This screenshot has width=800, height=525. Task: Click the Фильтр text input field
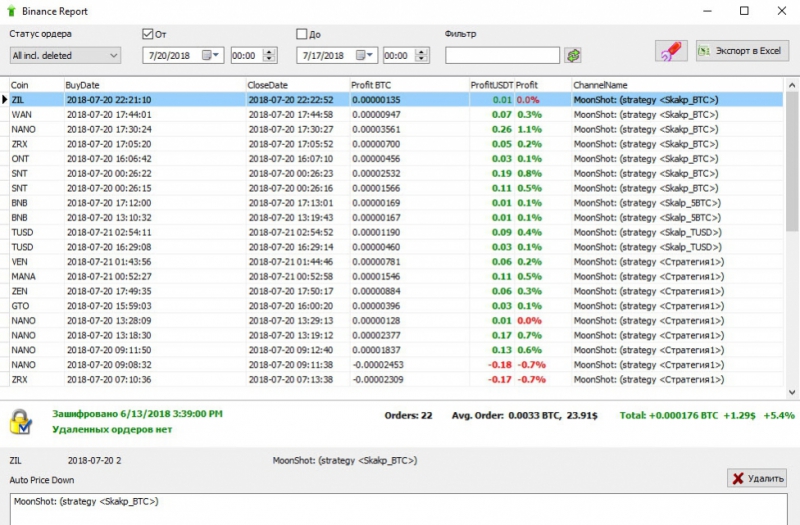coord(502,55)
